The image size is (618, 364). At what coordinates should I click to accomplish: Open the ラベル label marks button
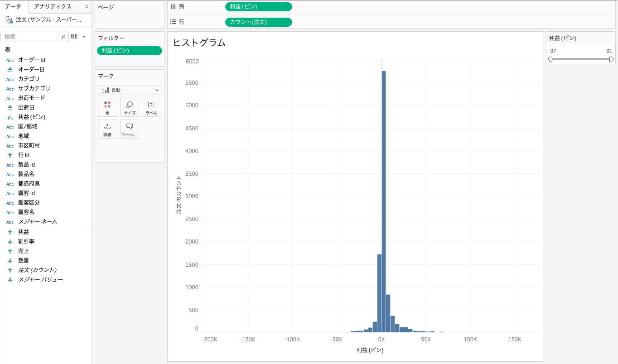[x=151, y=107]
